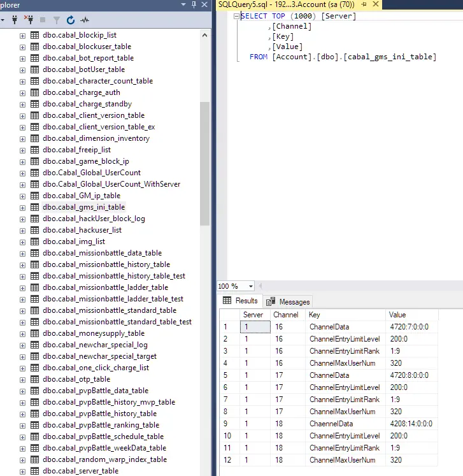
Task: Open Object Explorer window position dropdown arrow
Action: (183, 4)
